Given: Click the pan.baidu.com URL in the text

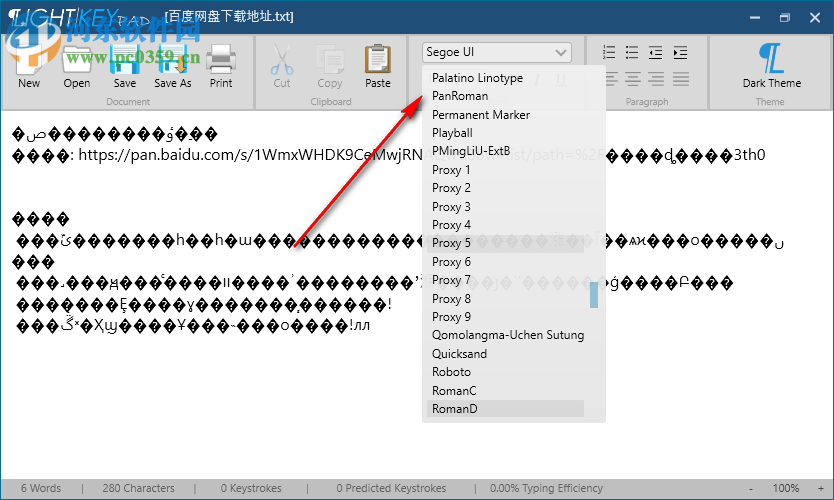Looking at the screenshot, I should (250, 155).
